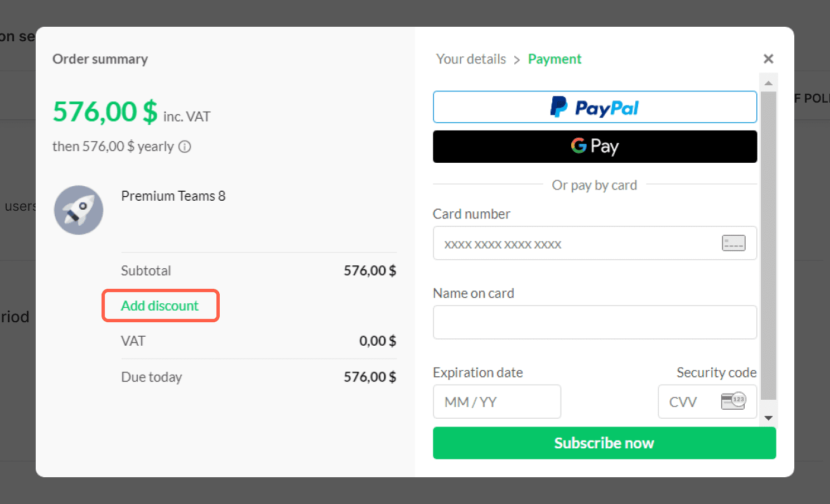The width and height of the screenshot is (830, 504).
Task: Go back to Your details step
Action: tap(471, 59)
